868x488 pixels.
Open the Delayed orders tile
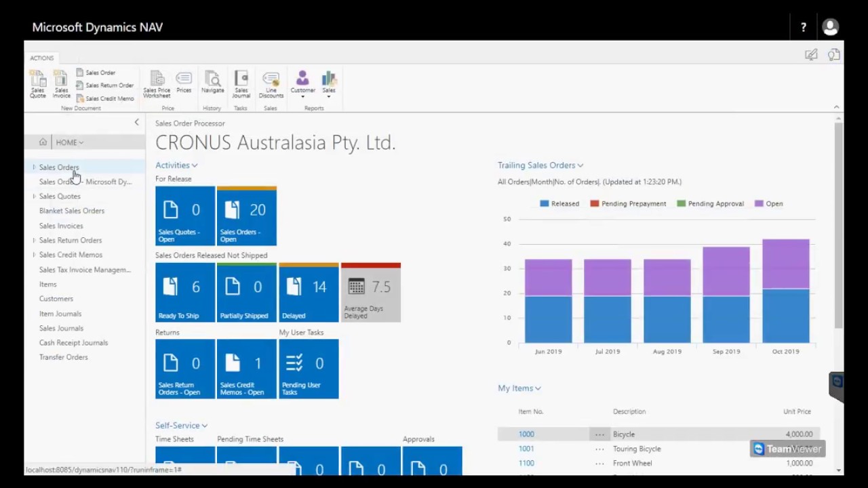click(x=309, y=292)
